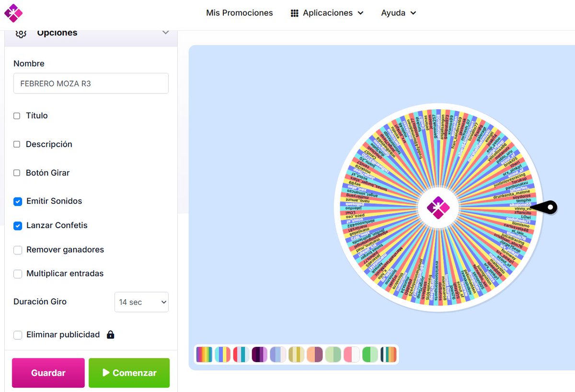This screenshot has height=392, width=575.
Task: Uncheck Lanzar Confetis
Action: click(18, 225)
